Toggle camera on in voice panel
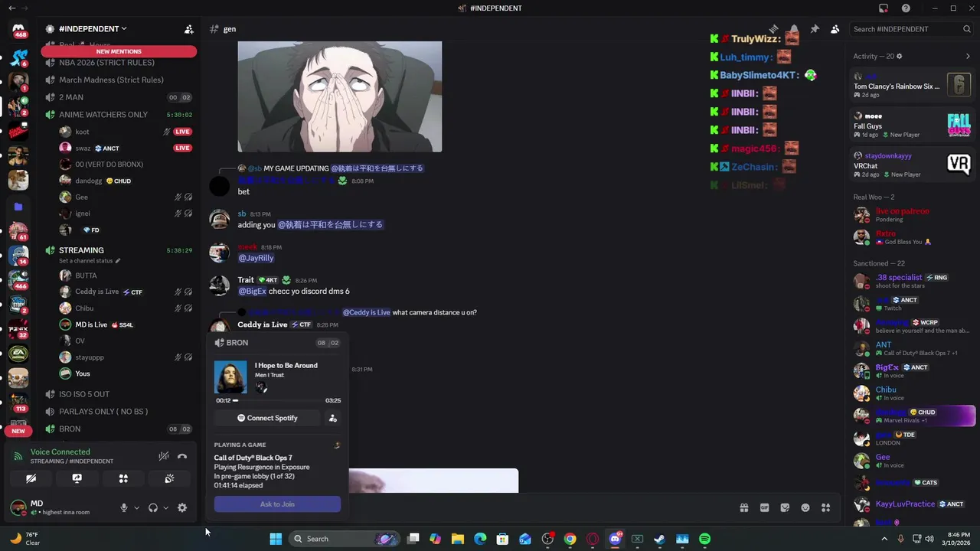 31,478
